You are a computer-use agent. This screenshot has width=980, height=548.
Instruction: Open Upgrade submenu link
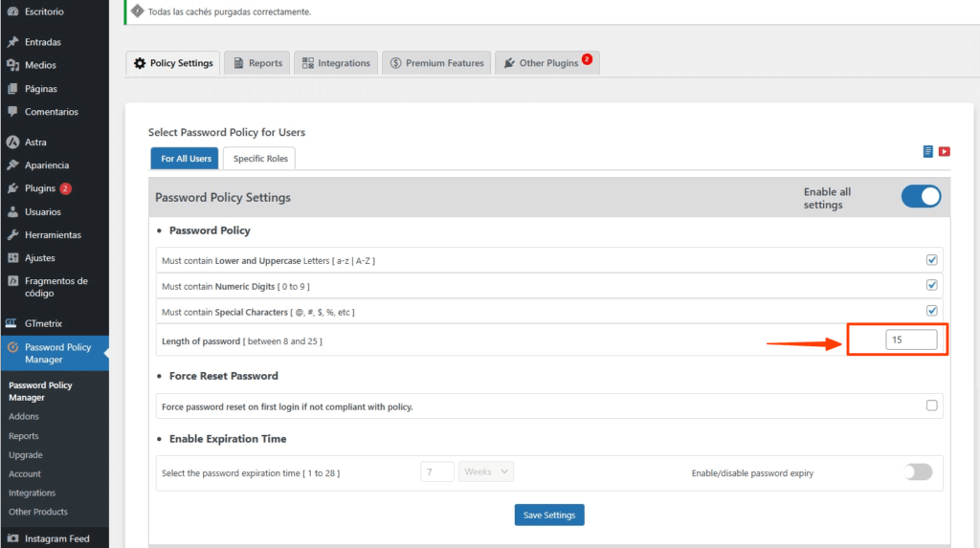(x=26, y=455)
